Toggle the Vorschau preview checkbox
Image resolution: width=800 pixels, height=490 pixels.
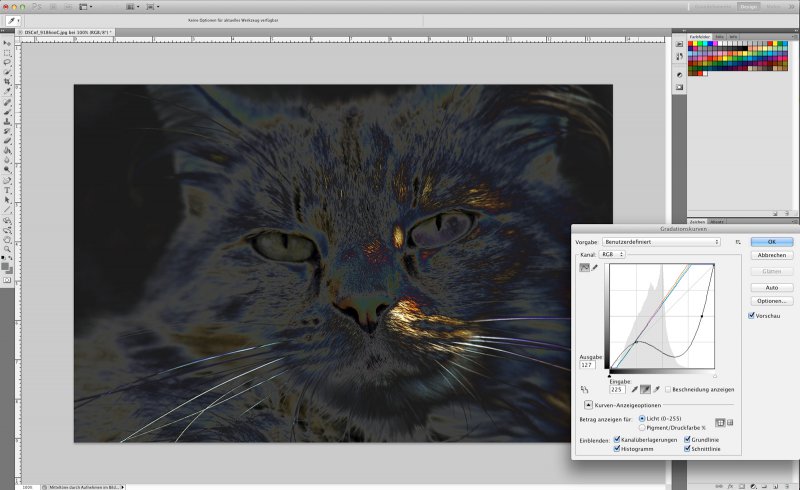coord(752,315)
